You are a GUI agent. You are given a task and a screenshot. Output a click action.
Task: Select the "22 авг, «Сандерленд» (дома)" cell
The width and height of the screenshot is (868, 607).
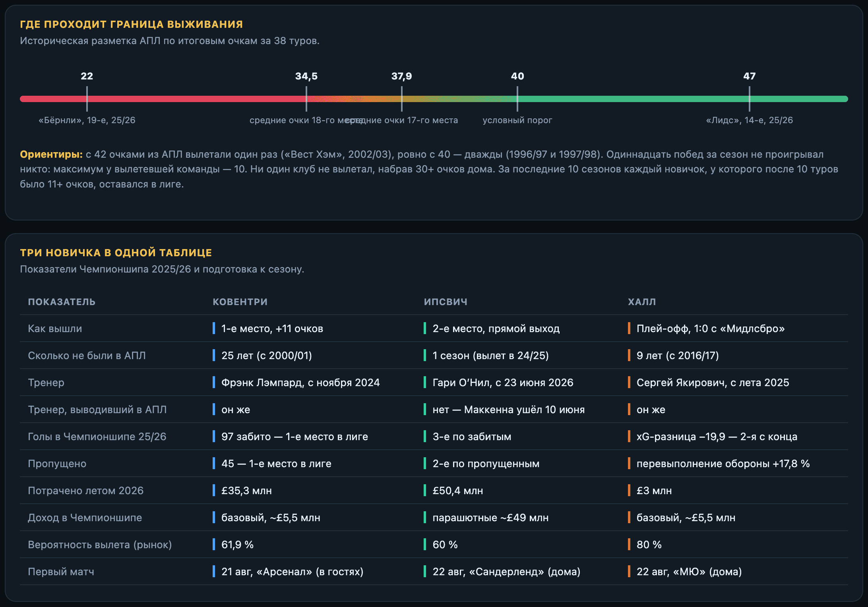click(x=506, y=572)
